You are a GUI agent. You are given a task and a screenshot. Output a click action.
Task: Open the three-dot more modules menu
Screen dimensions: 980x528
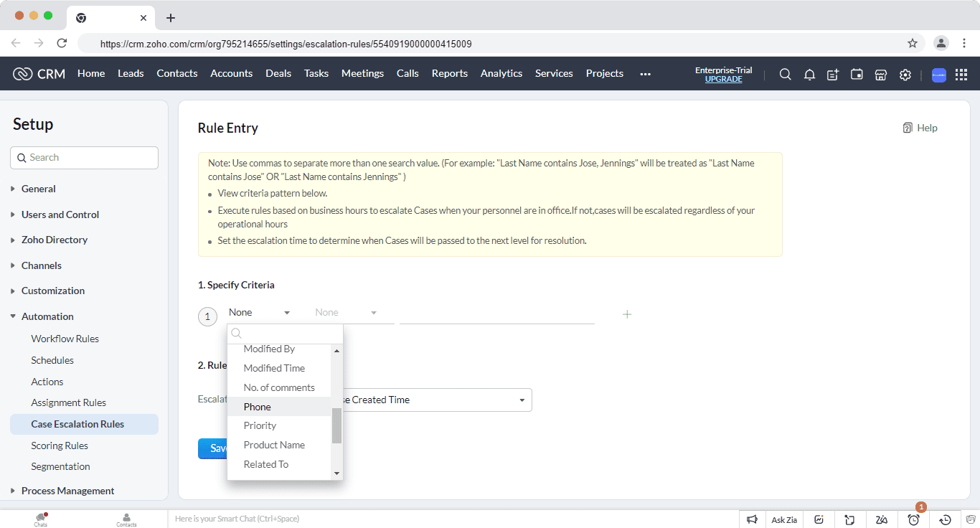645,74
